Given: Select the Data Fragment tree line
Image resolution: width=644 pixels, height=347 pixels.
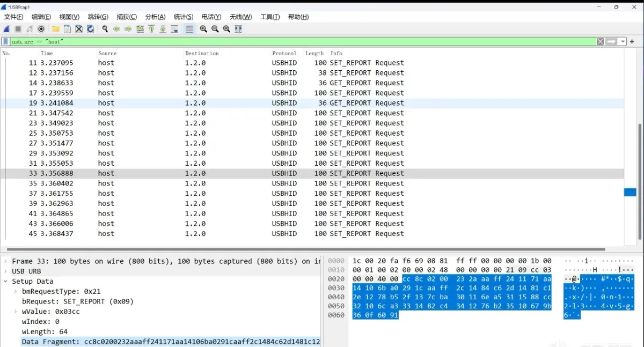Looking at the screenshot, I should [x=171, y=342].
